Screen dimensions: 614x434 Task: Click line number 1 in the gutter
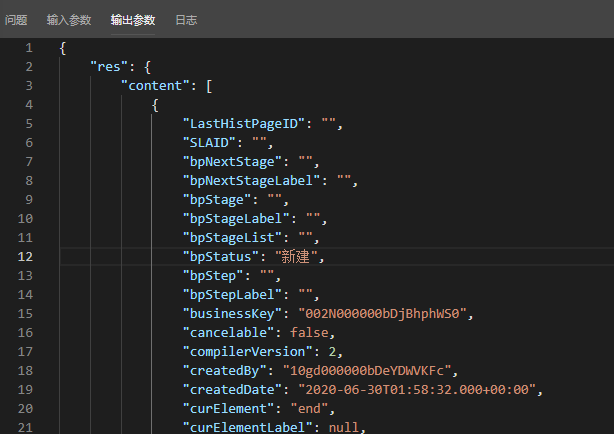[29, 48]
